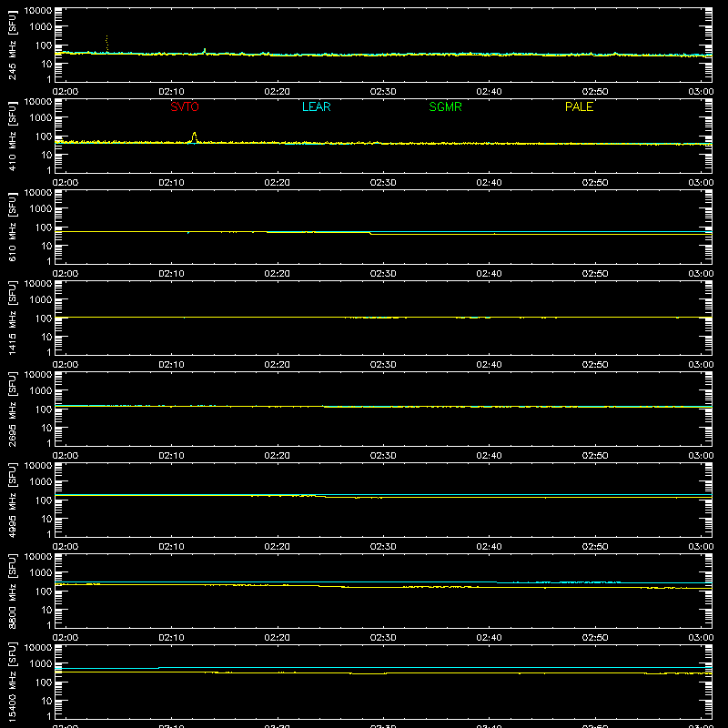Viewport: 728px width, 728px height.
Task: Click the 10 y-axis label of 1415 MHz plot
Action: tap(46, 337)
